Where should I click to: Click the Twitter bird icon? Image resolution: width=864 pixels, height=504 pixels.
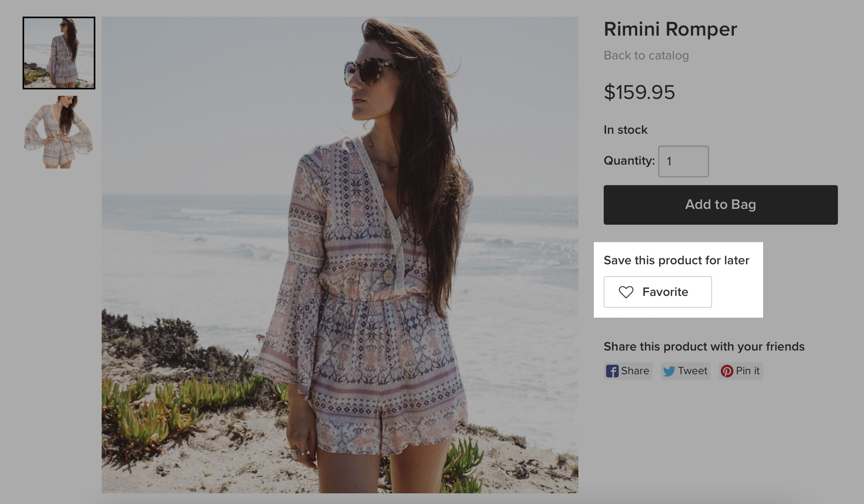point(669,371)
